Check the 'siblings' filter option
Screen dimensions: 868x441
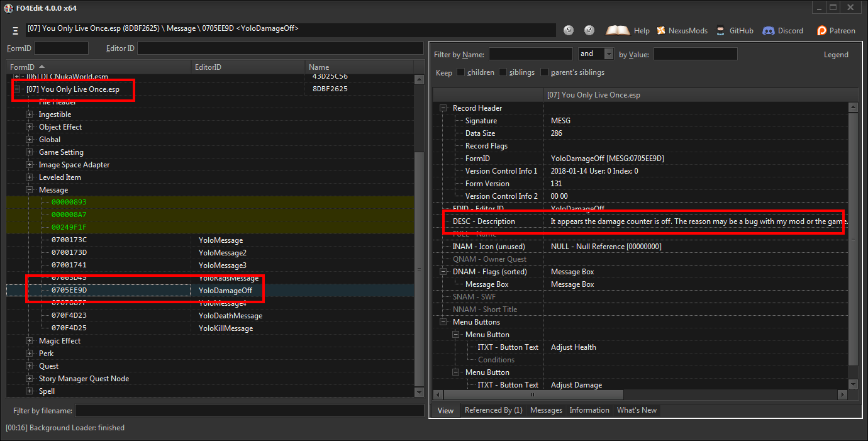point(501,72)
